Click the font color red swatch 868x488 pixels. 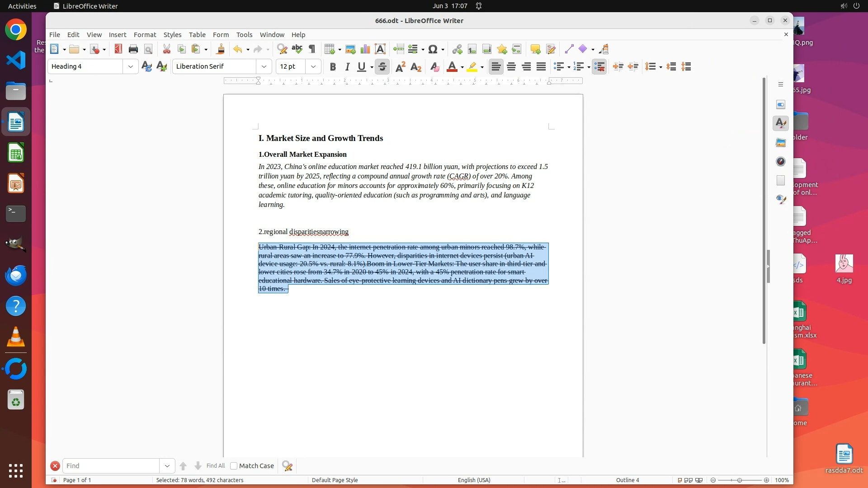[452, 67]
